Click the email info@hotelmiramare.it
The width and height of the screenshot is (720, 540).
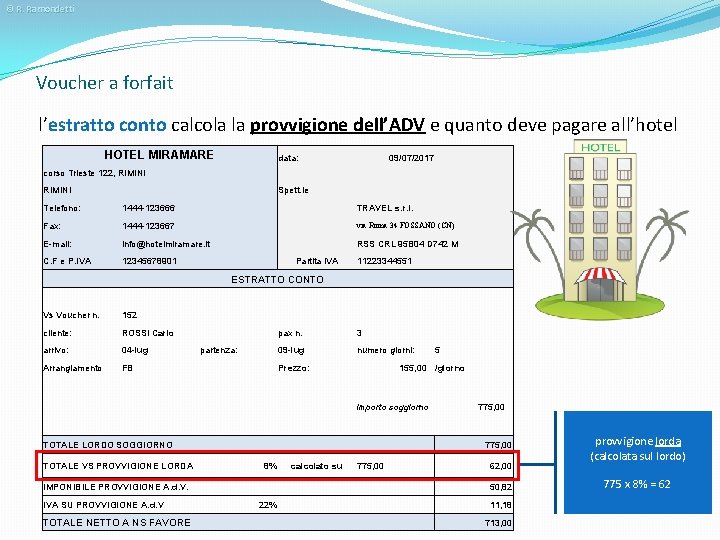click(166, 244)
